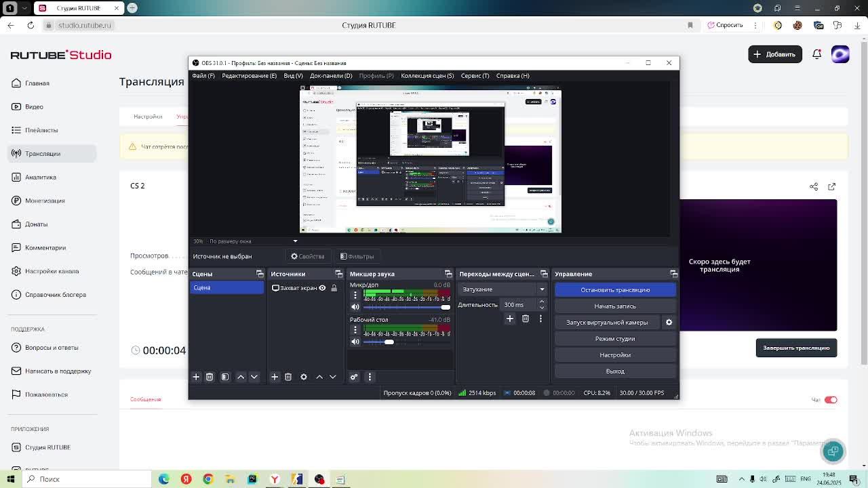Open RUTUBE notifications bell icon
Image resolution: width=868 pixels, height=488 pixels.
(x=817, y=54)
